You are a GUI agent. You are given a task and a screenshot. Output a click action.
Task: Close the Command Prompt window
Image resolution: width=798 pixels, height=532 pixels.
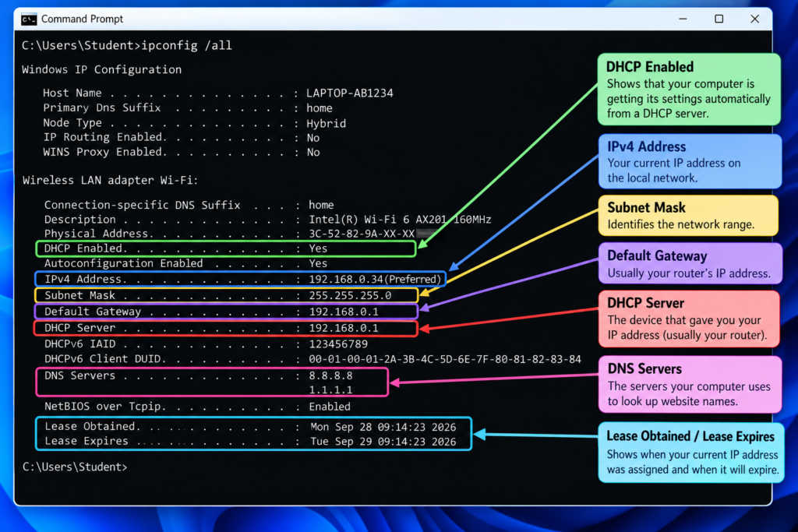754,19
